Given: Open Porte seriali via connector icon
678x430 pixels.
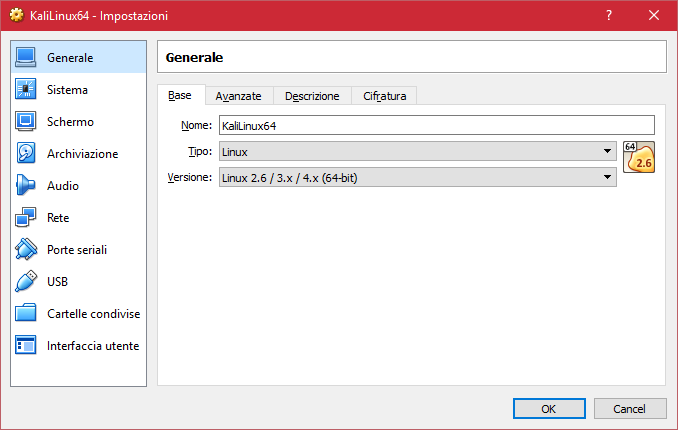Looking at the screenshot, I should 26,249.
